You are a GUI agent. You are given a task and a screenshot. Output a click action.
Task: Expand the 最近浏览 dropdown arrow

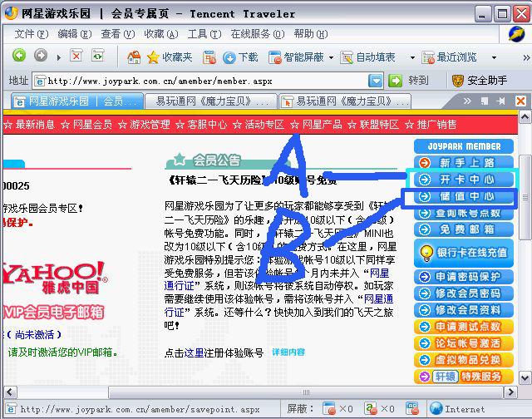(x=495, y=57)
